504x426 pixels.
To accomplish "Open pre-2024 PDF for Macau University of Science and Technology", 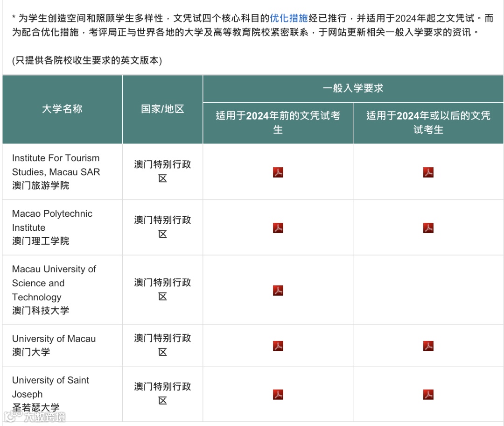I will click(x=278, y=290).
